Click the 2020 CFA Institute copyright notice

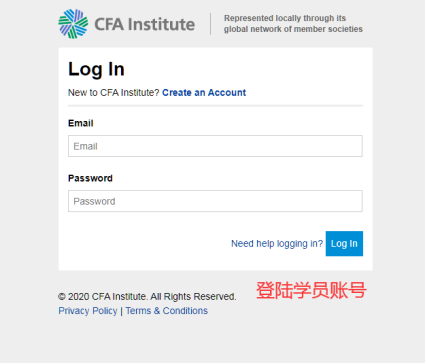tap(147, 297)
